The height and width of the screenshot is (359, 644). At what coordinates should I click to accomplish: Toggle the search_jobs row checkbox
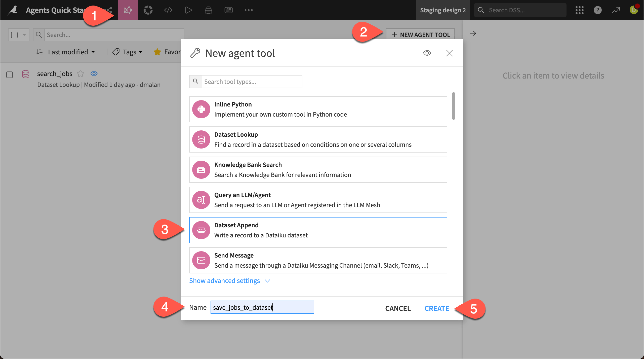pyautogui.click(x=10, y=75)
